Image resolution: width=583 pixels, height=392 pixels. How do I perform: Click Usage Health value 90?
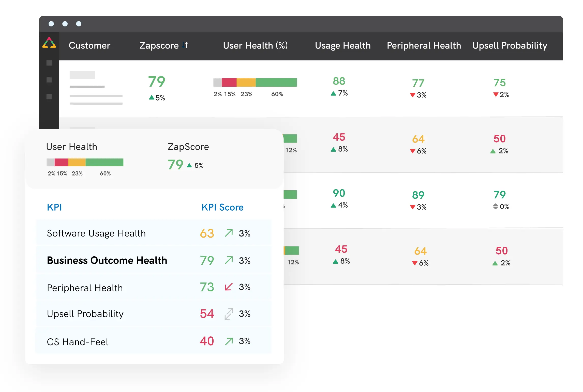tap(339, 193)
